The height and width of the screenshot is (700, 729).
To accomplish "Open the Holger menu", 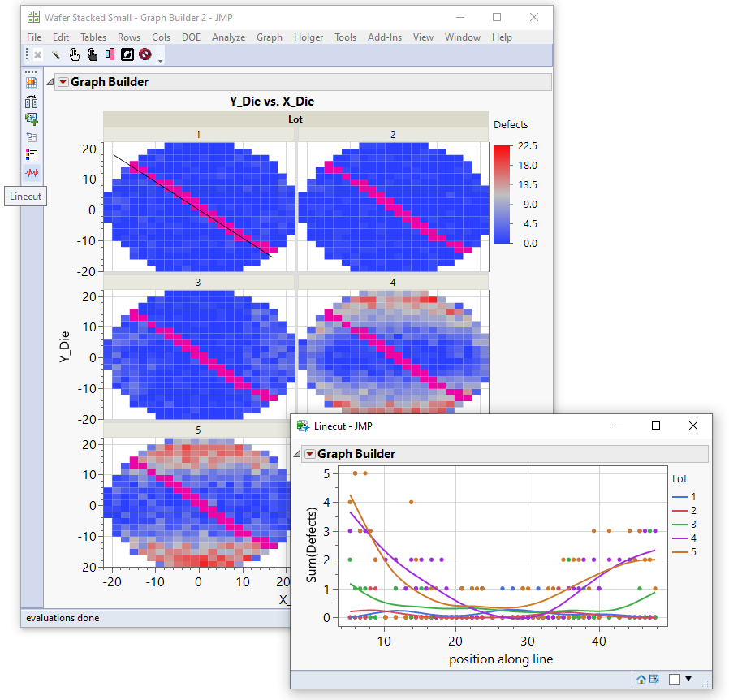I will (308, 37).
